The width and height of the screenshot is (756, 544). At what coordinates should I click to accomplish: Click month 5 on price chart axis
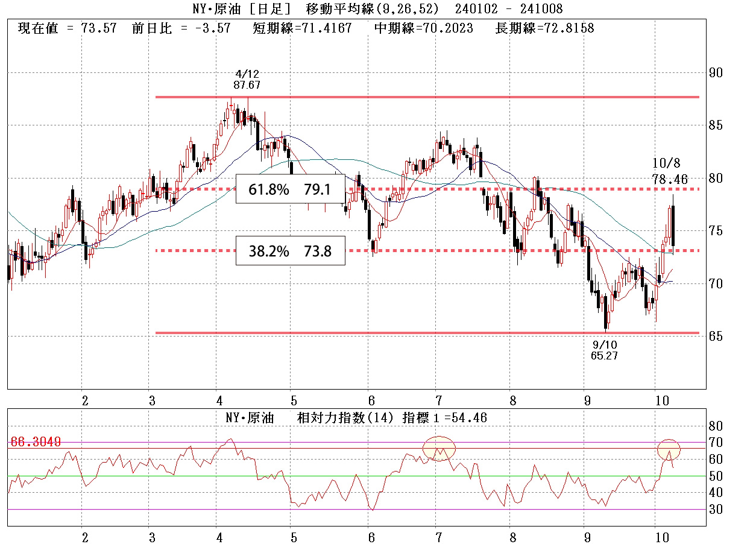pos(294,400)
